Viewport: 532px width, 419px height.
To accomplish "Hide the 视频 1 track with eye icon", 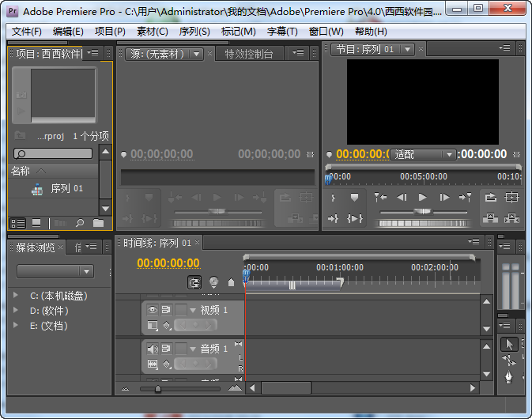I will pos(153,310).
